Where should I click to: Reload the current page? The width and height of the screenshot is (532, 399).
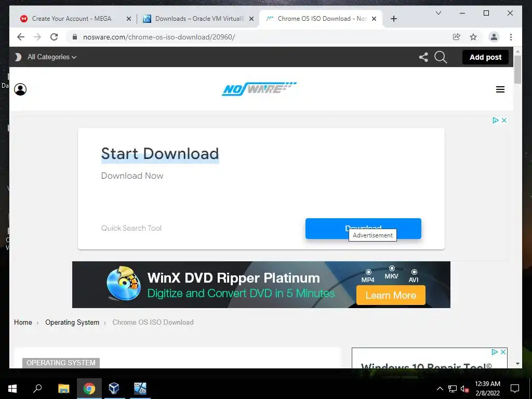click(x=54, y=37)
